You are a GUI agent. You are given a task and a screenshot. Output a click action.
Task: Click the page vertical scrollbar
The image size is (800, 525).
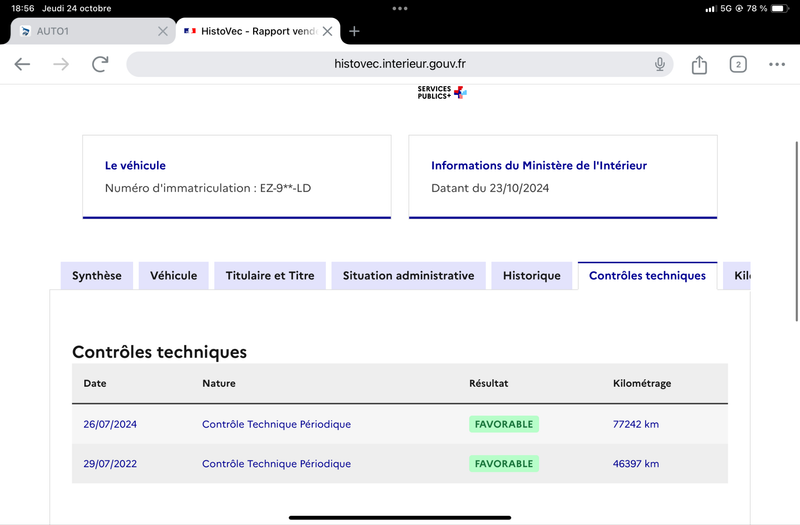click(x=796, y=231)
